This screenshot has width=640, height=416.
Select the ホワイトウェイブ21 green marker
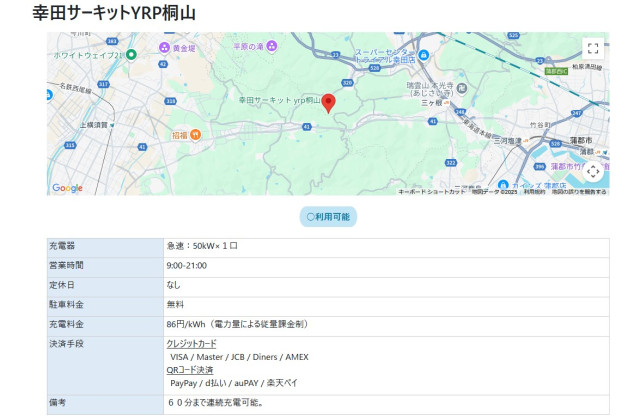[131, 54]
